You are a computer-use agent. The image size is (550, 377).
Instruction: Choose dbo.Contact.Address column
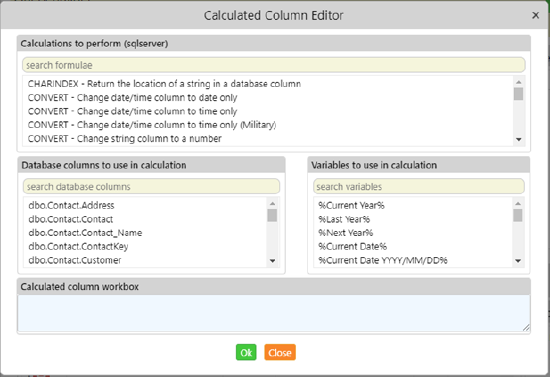pyautogui.click(x=71, y=206)
